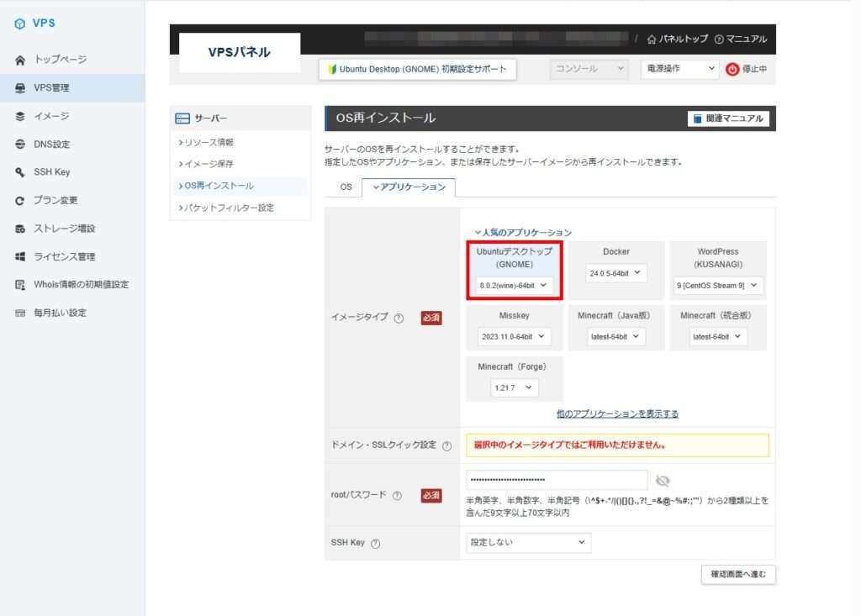Click the rootパスワード input field
This screenshot has width=861, height=616.
(557, 480)
